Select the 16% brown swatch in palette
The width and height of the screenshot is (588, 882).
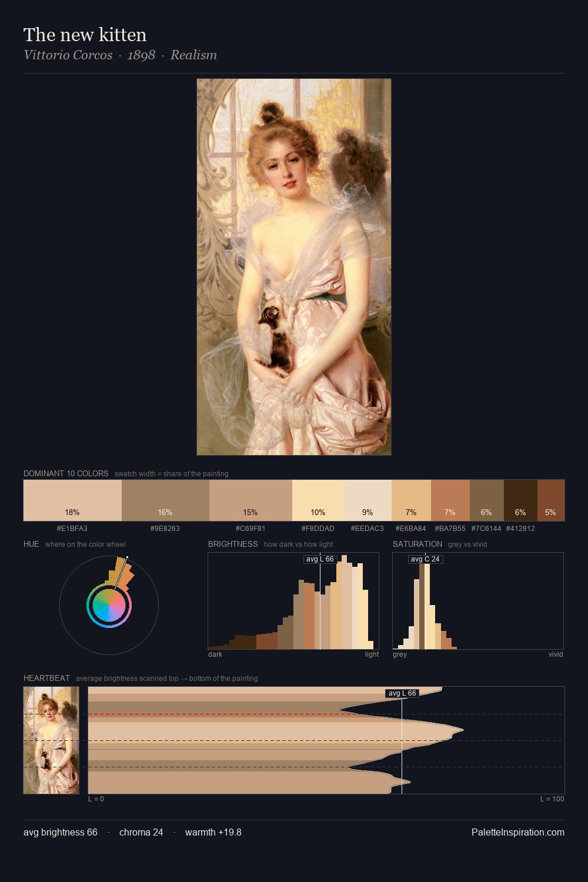point(165,500)
